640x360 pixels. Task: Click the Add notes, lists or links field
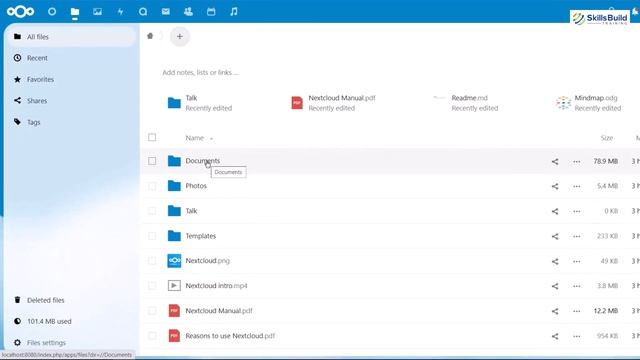(200, 72)
